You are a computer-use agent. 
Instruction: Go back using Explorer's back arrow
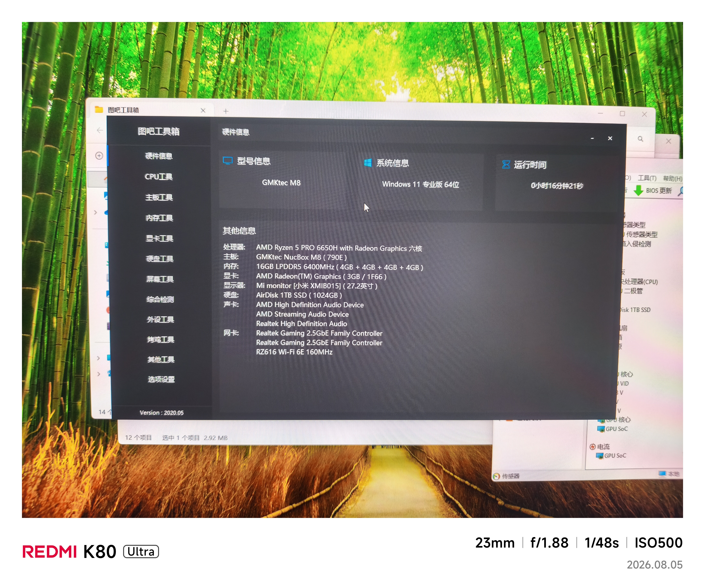coord(100,130)
